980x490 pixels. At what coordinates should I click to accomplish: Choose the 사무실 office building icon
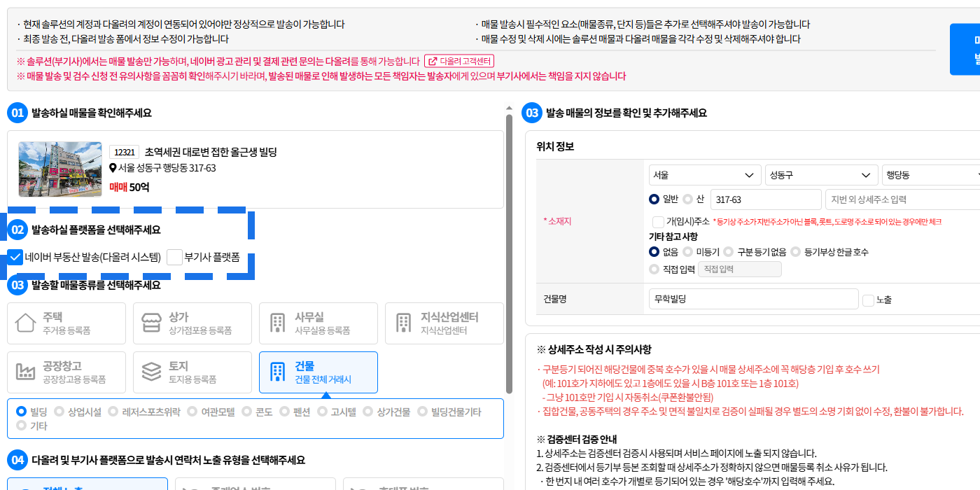click(277, 323)
